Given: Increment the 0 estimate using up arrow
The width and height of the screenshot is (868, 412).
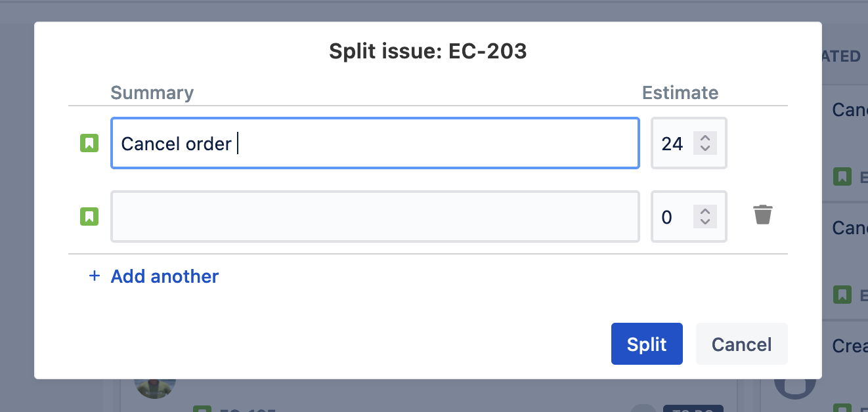Looking at the screenshot, I should (x=705, y=211).
